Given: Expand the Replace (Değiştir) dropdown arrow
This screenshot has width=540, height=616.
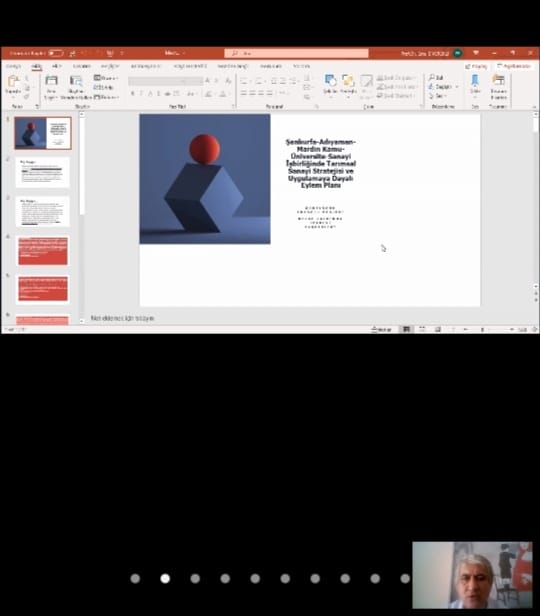Looking at the screenshot, I should (457, 86).
